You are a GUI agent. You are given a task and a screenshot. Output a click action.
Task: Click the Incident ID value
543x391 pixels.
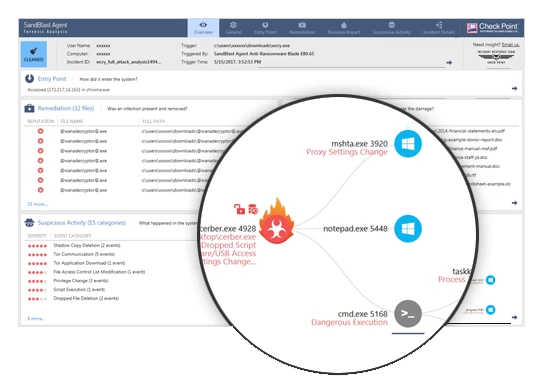[x=128, y=62]
